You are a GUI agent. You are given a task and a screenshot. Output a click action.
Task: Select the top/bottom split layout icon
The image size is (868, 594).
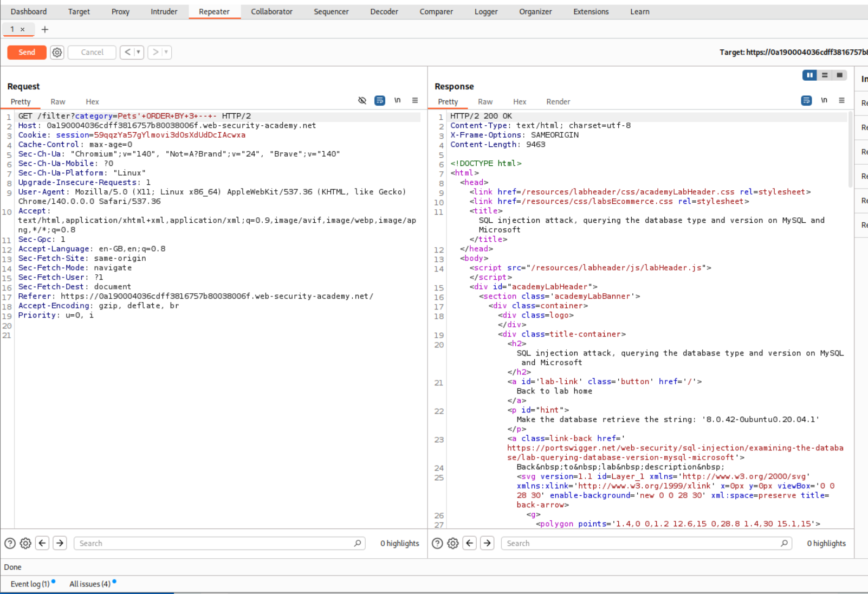point(825,75)
